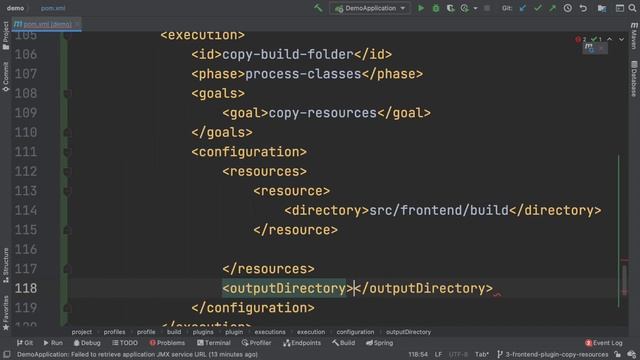
Task: Open the DemoApplication run configuration dropdown
Action: 371,8
